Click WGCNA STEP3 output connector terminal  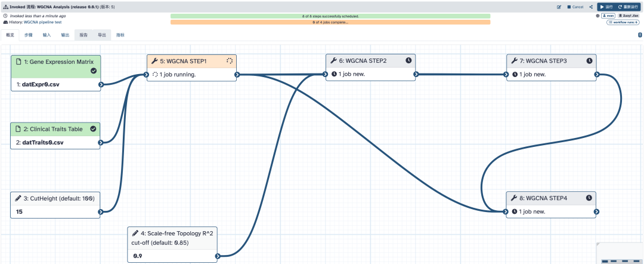coord(597,75)
